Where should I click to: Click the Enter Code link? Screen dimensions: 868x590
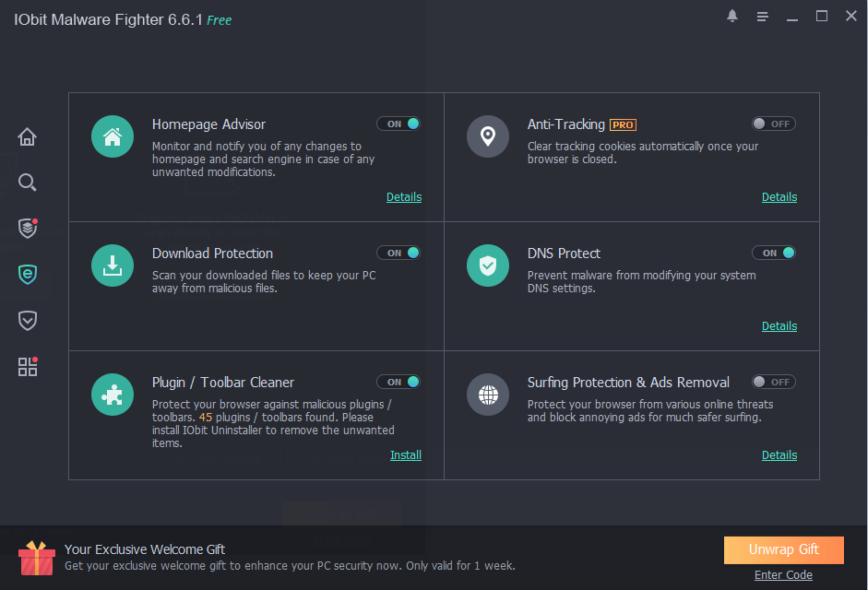pyautogui.click(x=783, y=575)
